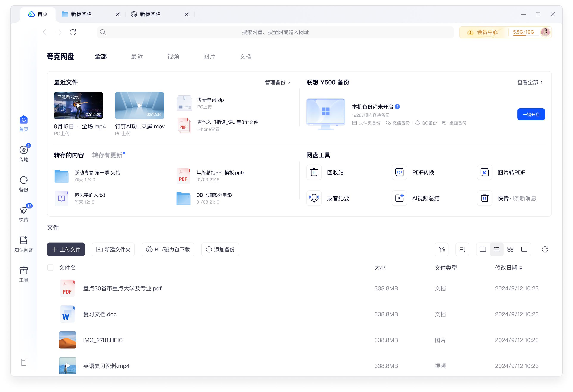573x392 pixels.
Task: Tick the select-all checkbox beside 文件名
Action: tap(50, 268)
